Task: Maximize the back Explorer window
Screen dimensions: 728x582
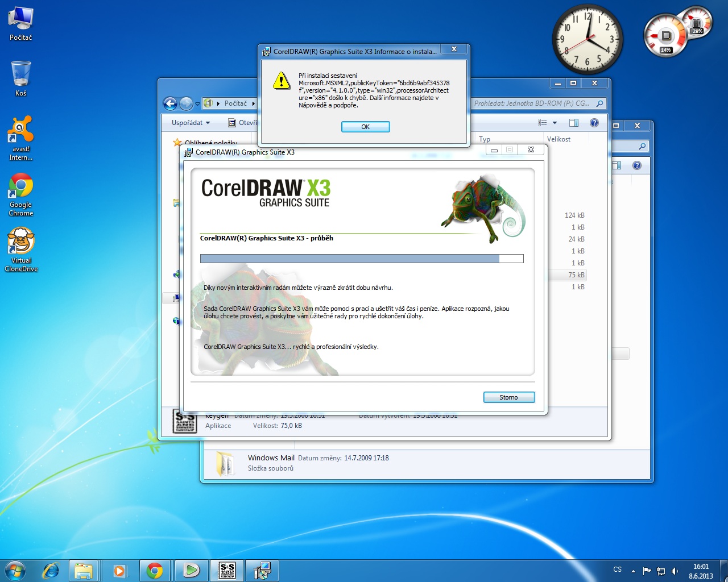Action: click(616, 126)
